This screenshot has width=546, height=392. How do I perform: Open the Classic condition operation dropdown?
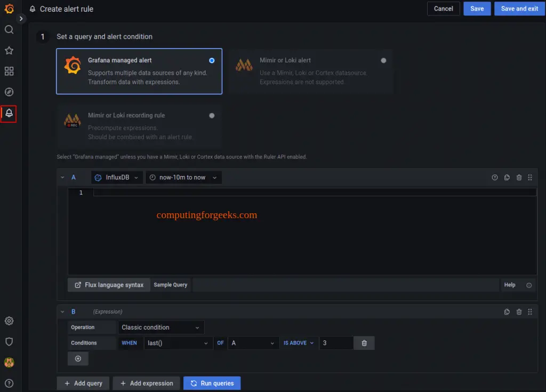[x=161, y=327]
